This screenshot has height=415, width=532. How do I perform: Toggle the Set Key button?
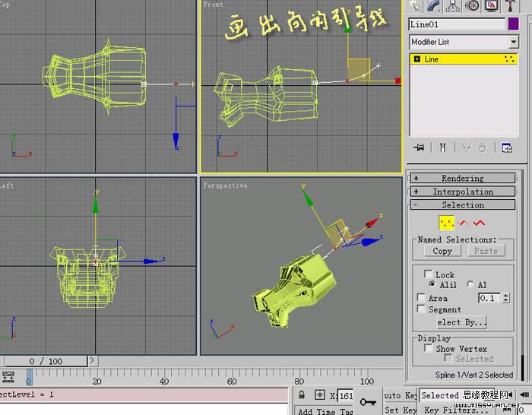click(x=401, y=410)
